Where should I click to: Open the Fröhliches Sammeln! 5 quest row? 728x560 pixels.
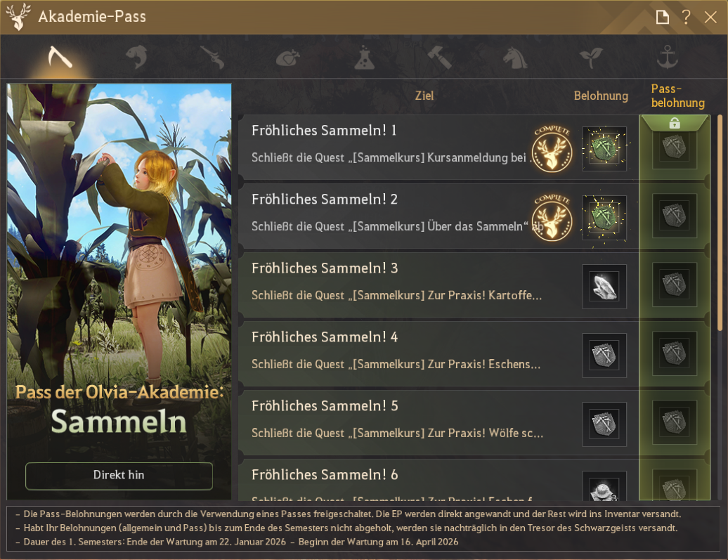pyautogui.click(x=438, y=422)
